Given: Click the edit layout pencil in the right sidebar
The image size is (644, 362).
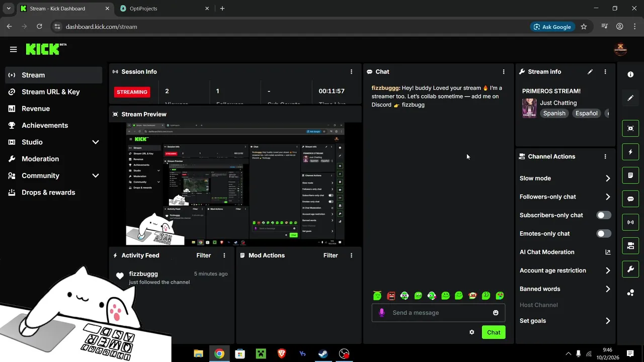Looking at the screenshot, I should coord(630,98).
